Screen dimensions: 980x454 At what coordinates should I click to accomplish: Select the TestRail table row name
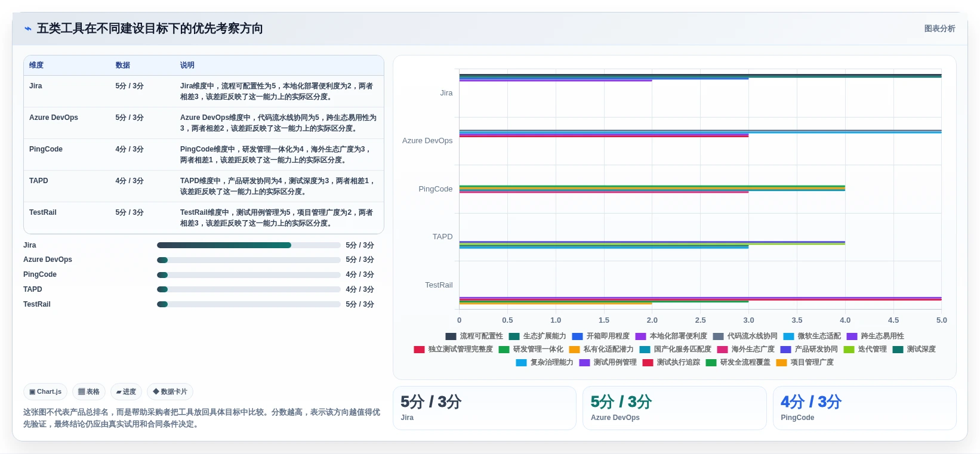point(43,212)
